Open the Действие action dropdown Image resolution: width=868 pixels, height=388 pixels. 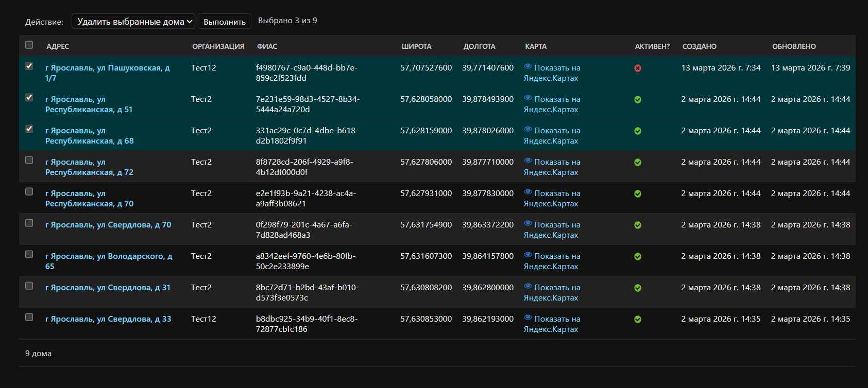[133, 21]
